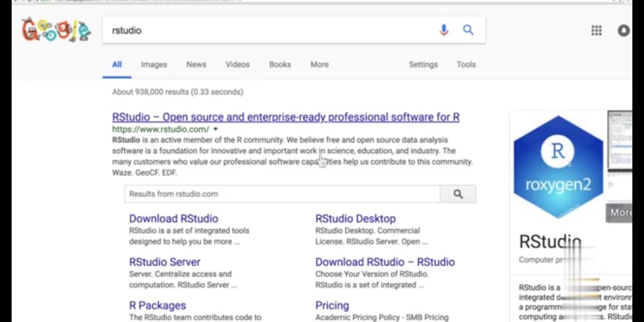This screenshot has width=644, height=322.
Task: Open the RStudio screenshot thumbnail in knowledge panel
Action: click(620, 141)
